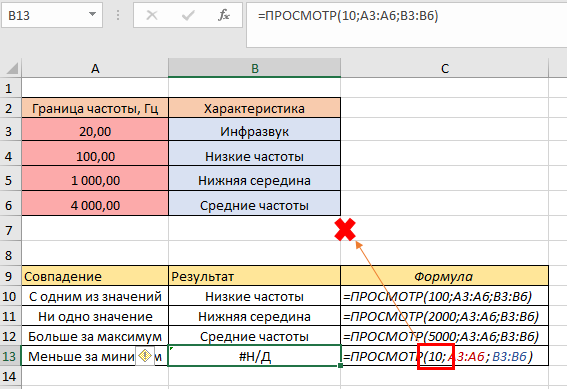Select column B header
The width and height of the screenshot is (567, 389).
coord(255,68)
